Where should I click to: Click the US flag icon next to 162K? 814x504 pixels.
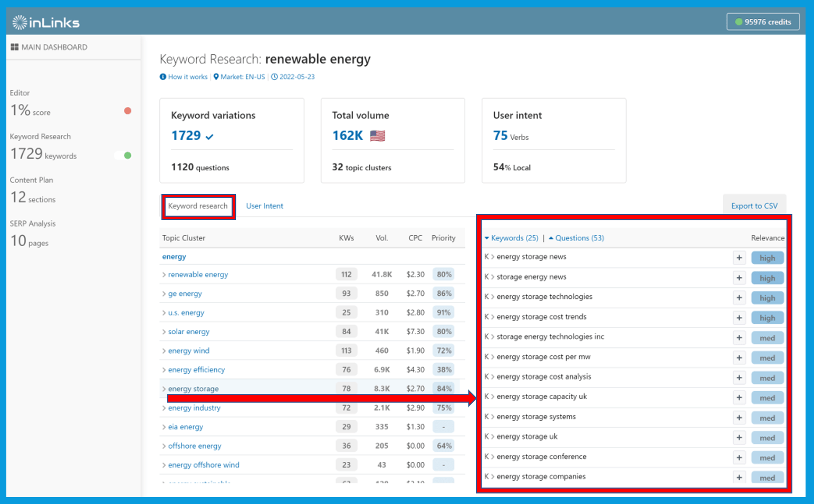[377, 136]
